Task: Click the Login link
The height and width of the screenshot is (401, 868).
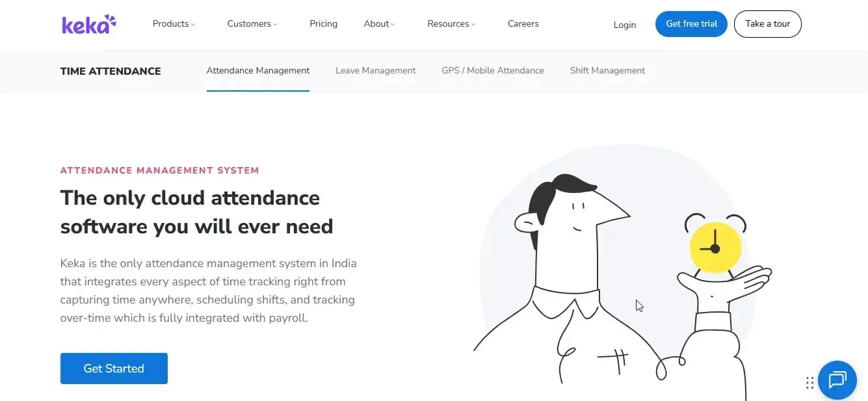Action: tap(624, 25)
